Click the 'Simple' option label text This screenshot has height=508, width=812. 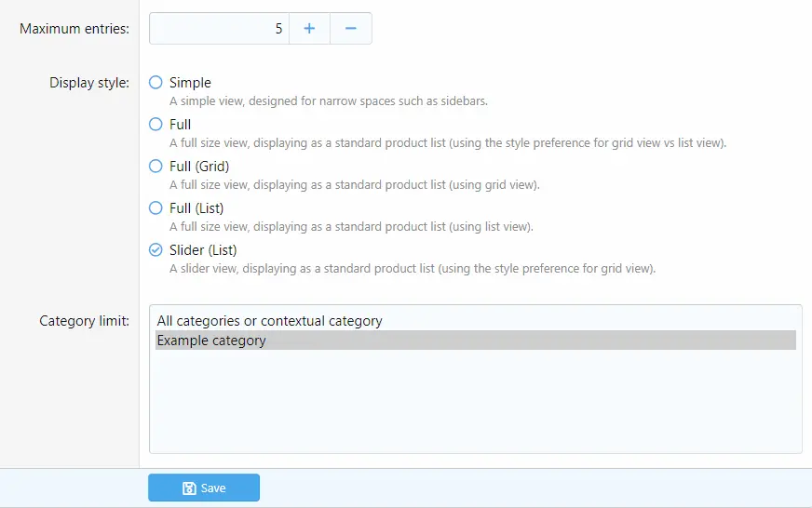point(190,83)
